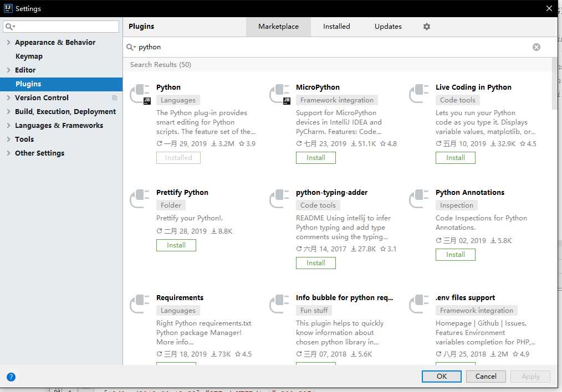
Task: Close the Settings dialog window
Action: tap(549, 8)
